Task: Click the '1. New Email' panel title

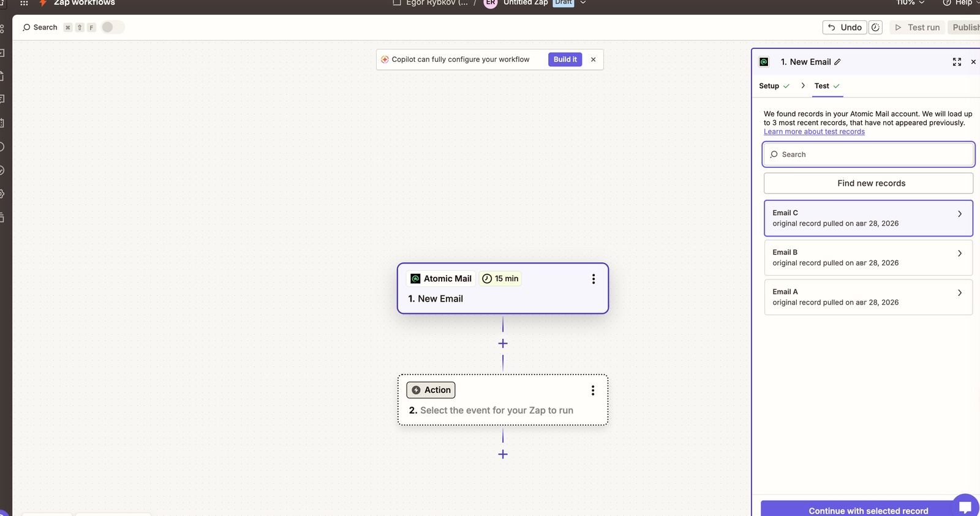Action: (805, 62)
